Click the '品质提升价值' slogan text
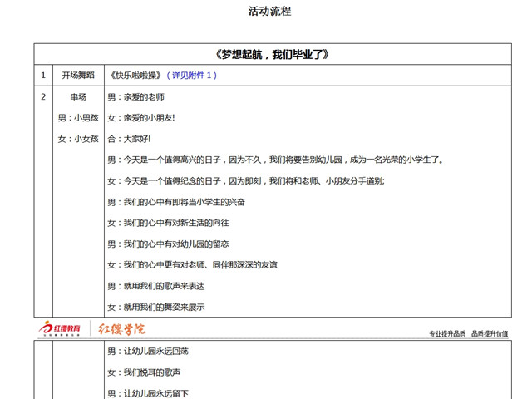Viewport: 532px width, 399px height. click(490, 333)
